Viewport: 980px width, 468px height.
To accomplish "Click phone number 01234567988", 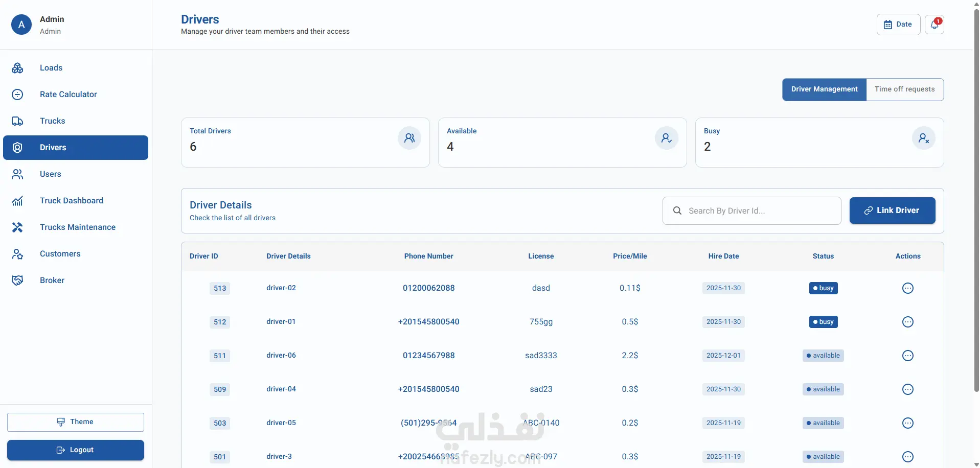I will coord(429,356).
